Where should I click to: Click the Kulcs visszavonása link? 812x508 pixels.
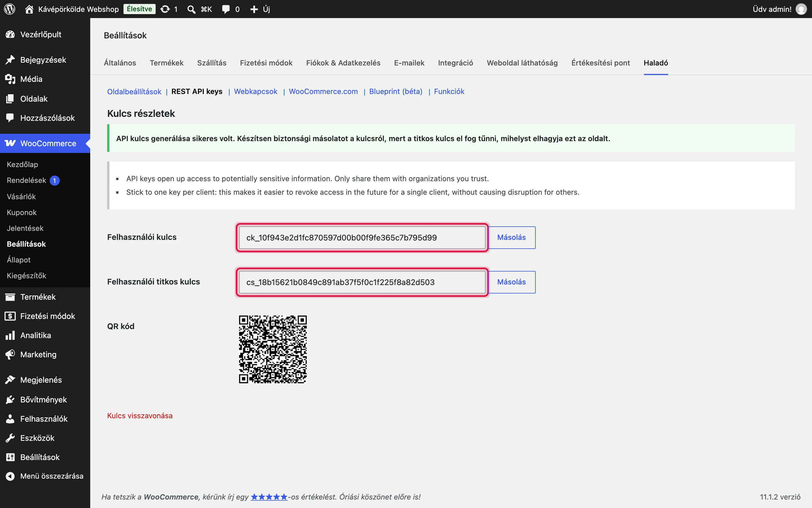tap(140, 416)
